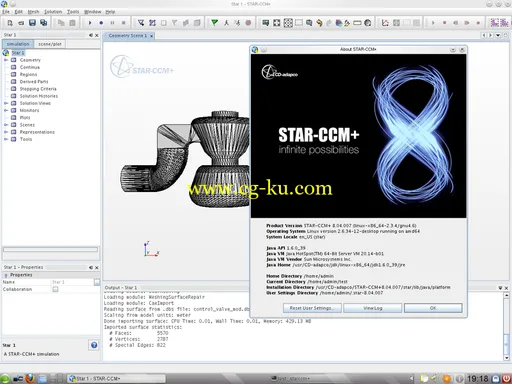Select the Continua tree item

(x=30, y=67)
